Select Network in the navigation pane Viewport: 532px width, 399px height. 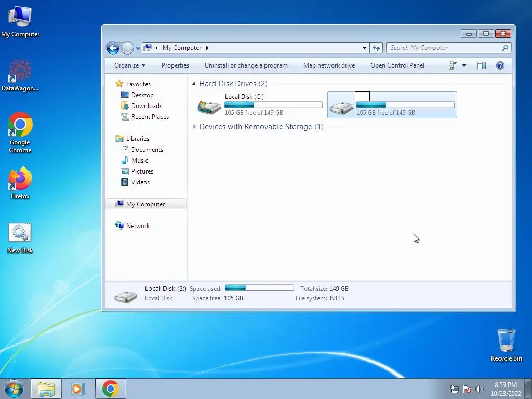tap(138, 225)
